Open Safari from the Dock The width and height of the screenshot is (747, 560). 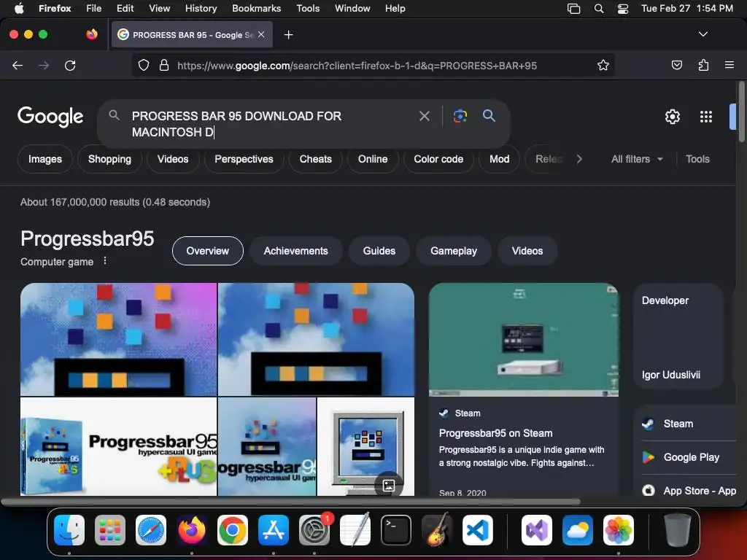(151, 530)
